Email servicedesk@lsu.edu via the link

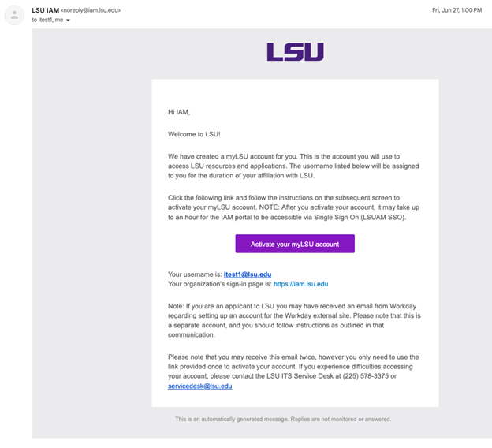pos(200,386)
